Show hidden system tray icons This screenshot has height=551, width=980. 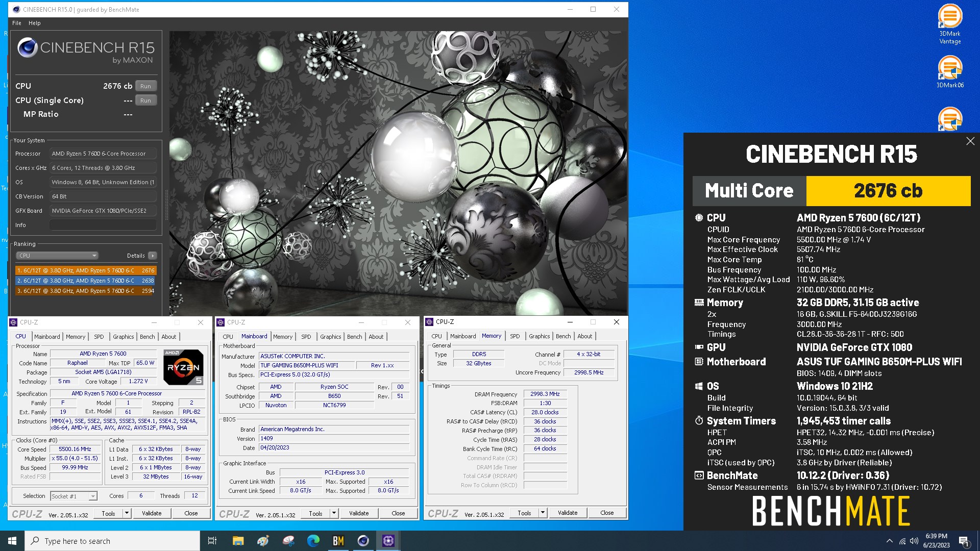[x=889, y=541]
